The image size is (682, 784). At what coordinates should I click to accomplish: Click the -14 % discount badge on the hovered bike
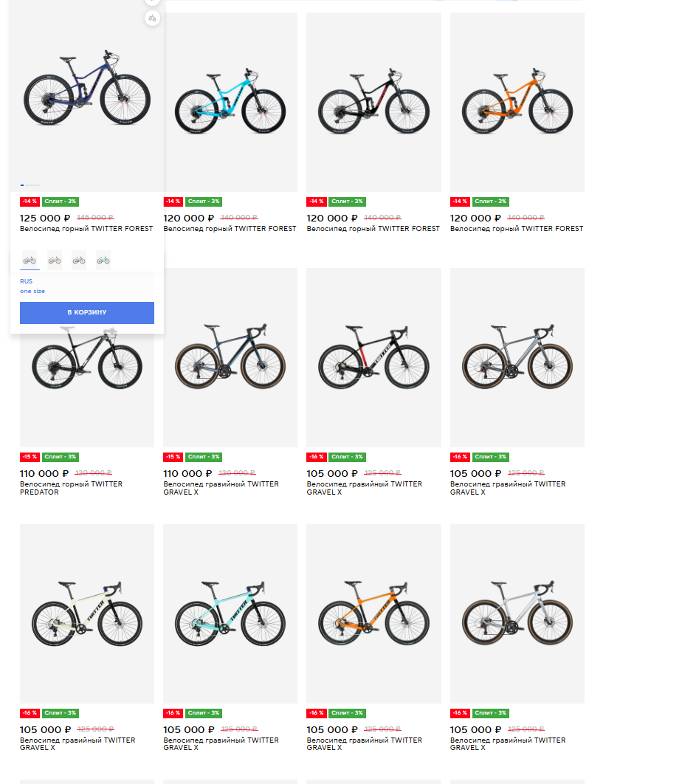point(30,202)
